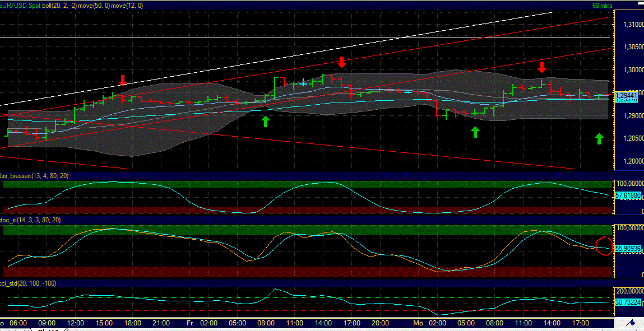The width and height of the screenshot is (644, 331).
Task: Click the red circle marking the stoc_sl crossover
Action: coord(604,246)
